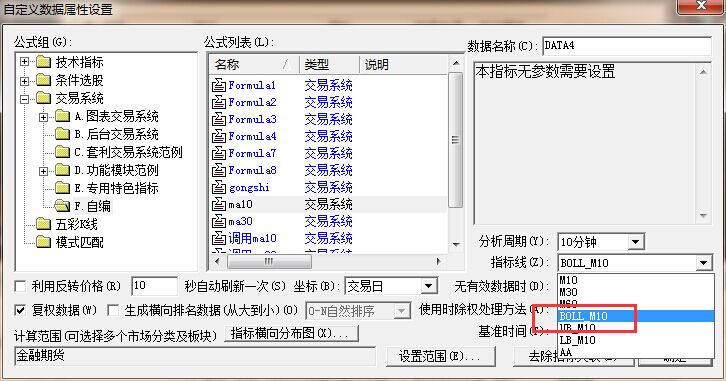Click the refresh seconds field showing 10
726x381 pixels.
154,286
